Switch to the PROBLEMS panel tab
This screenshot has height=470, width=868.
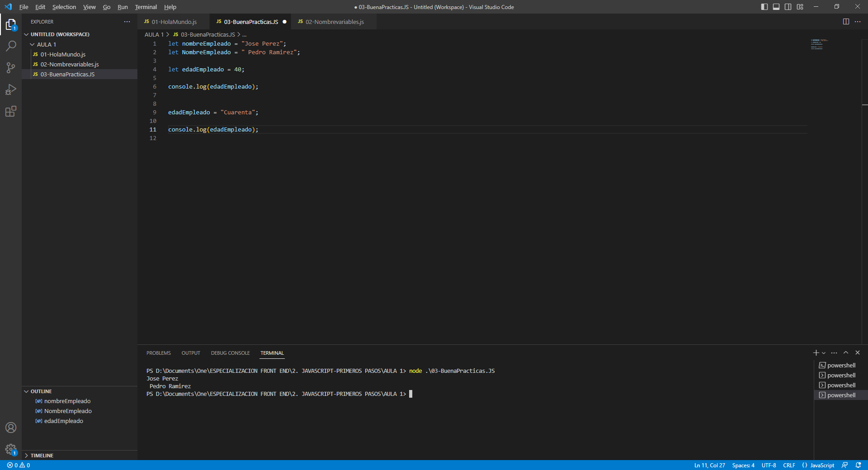159,353
